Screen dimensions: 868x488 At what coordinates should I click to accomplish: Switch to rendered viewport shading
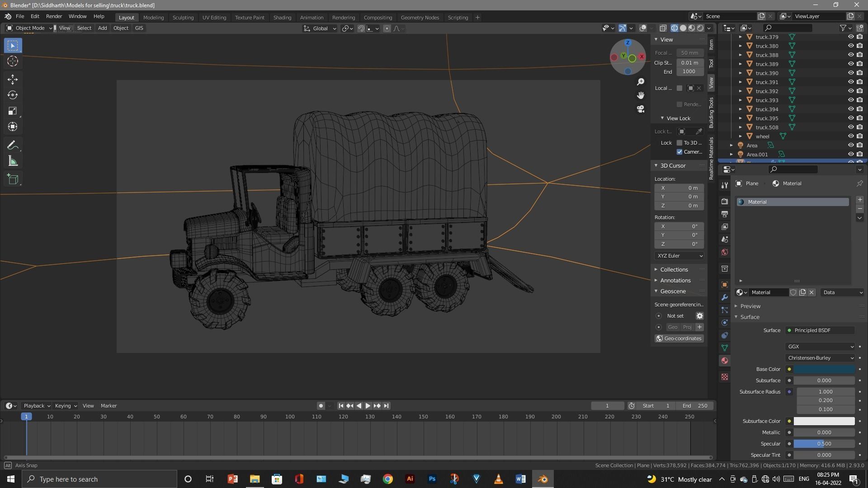point(700,28)
